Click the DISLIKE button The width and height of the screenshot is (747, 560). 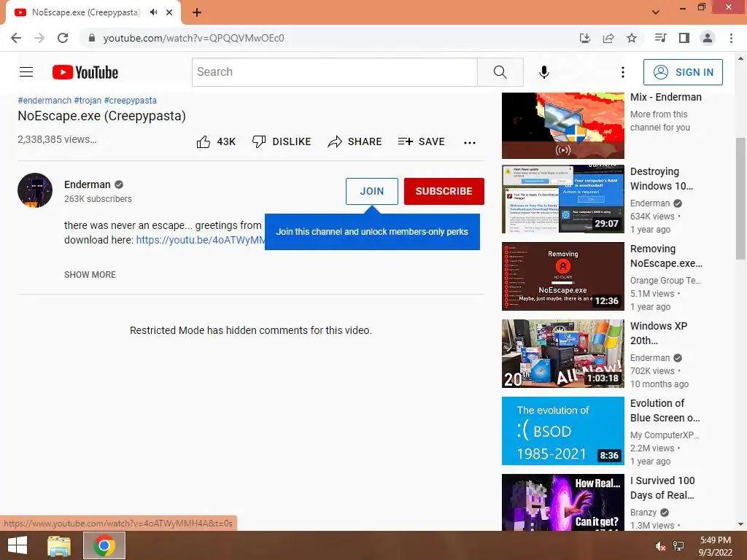click(x=282, y=141)
